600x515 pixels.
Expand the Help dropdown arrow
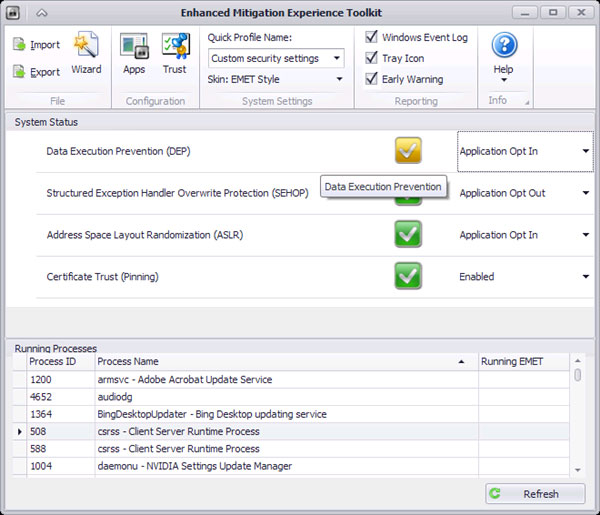click(504, 80)
